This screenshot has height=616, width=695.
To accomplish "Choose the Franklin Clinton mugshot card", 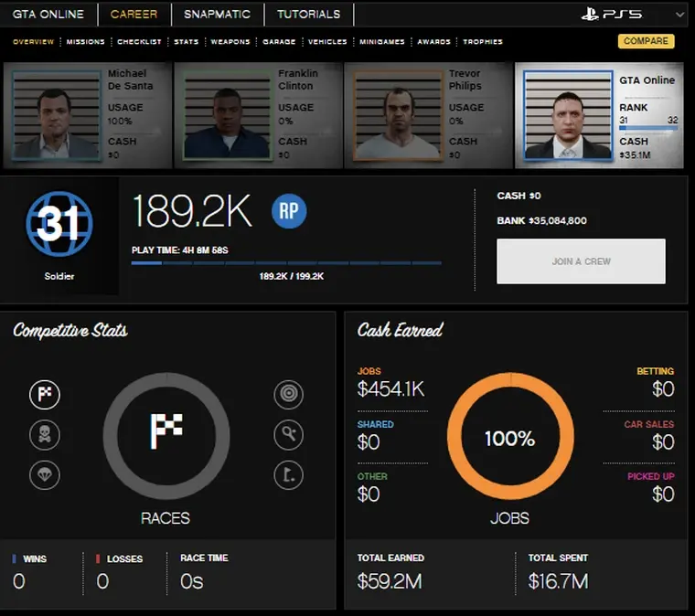I will coord(258,115).
